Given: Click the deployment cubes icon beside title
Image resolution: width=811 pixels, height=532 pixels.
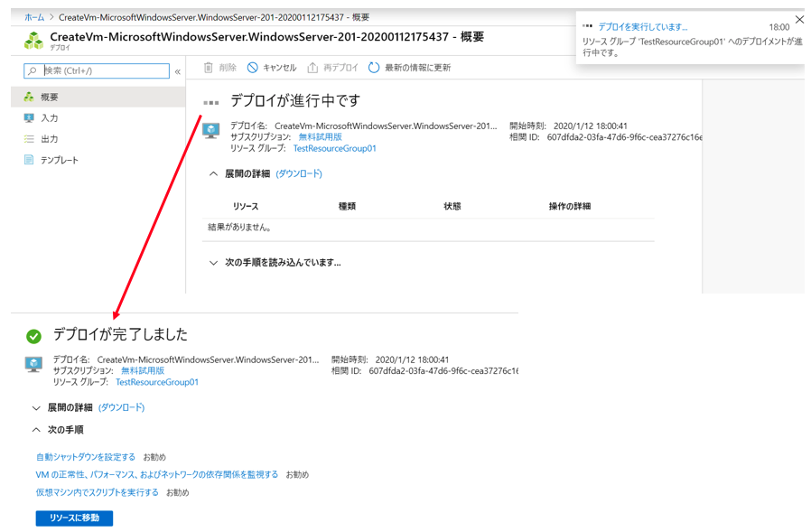Looking at the screenshot, I should (33, 41).
